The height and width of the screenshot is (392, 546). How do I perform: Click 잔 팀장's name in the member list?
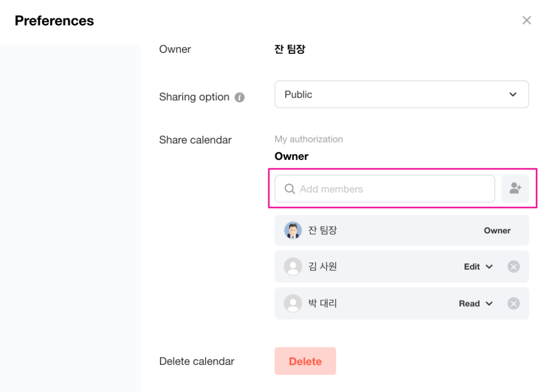point(322,230)
